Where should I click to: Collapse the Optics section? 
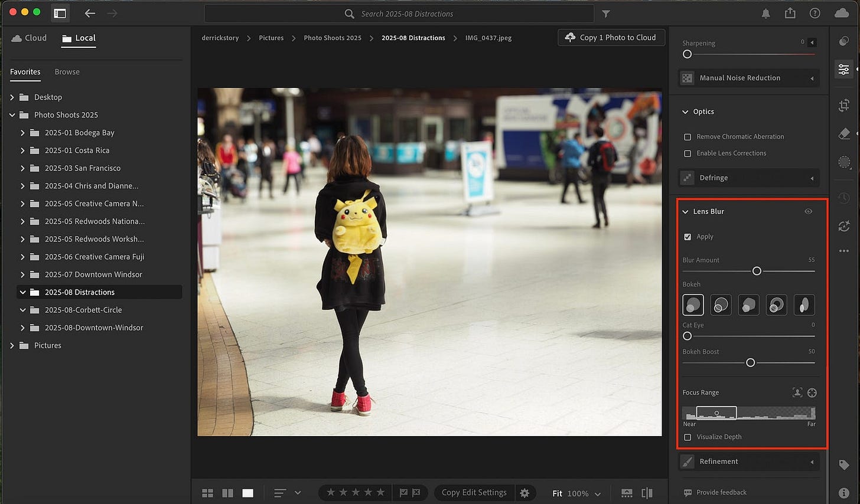tap(685, 112)
